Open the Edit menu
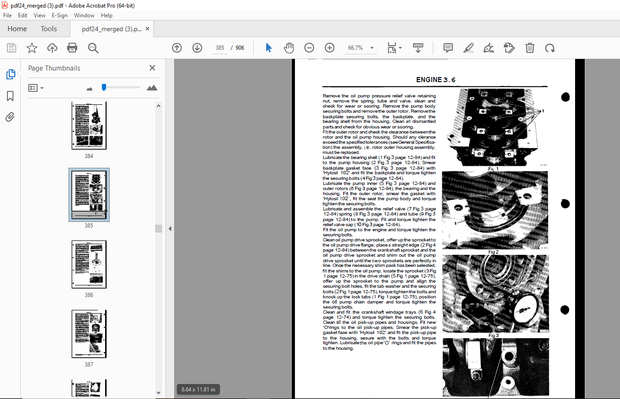Image resolution: width=620 pixels, height=399 pixels. click(x=23, y=15)
